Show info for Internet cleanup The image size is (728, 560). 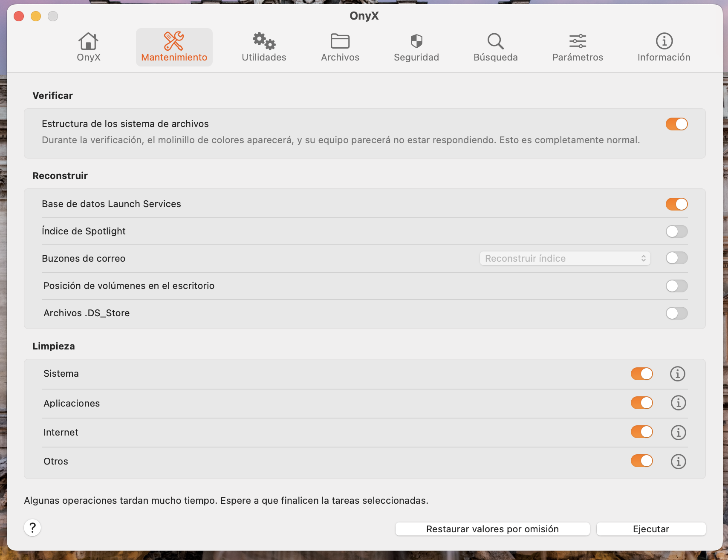tap(679, 433)
